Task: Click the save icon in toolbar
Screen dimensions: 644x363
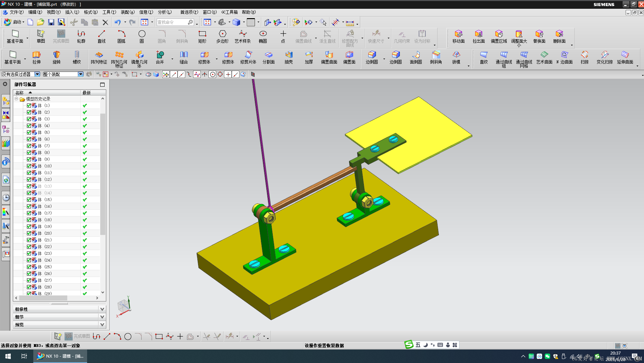Action: coord(51,22)
